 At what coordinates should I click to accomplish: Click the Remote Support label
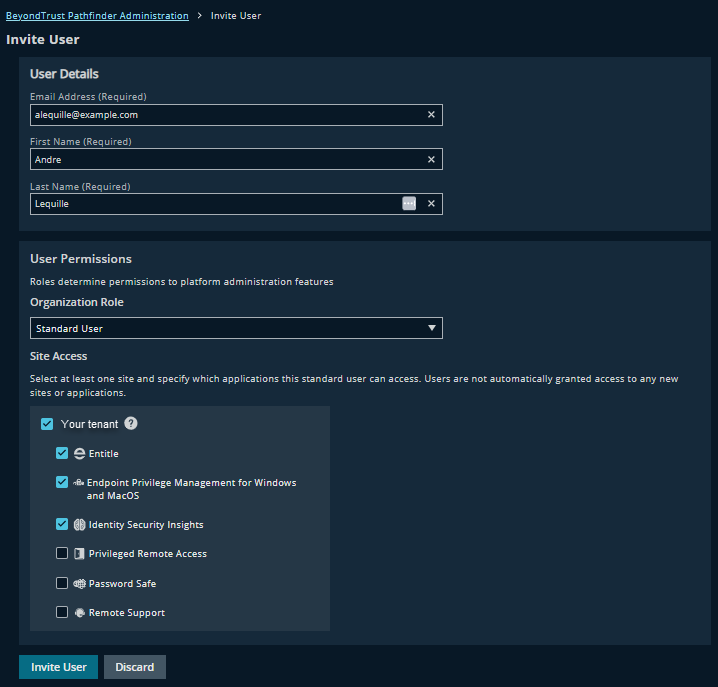[127, 613]
